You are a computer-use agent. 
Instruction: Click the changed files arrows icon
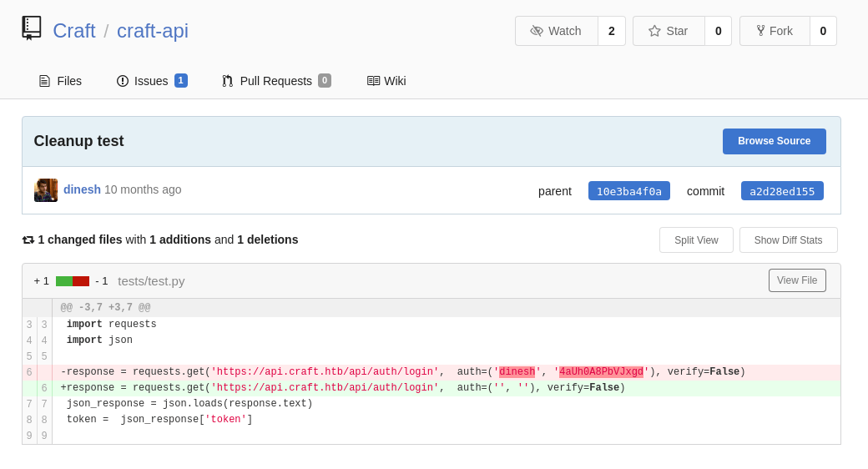tap(28, 240)
